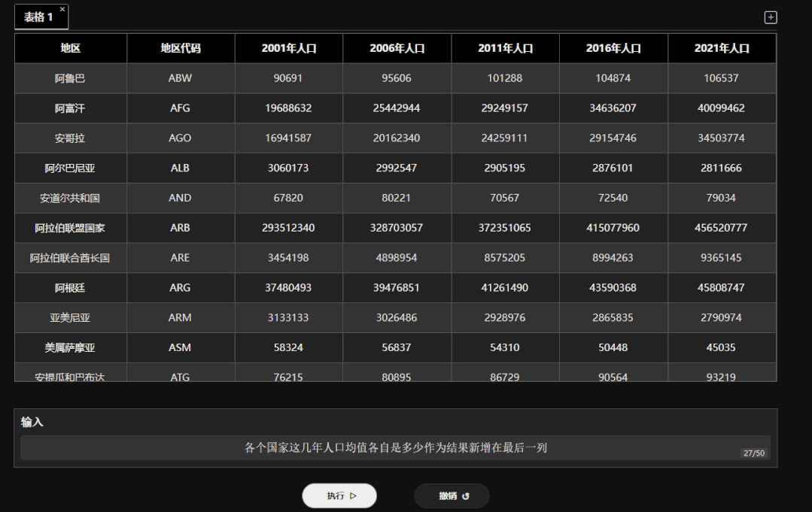Click the ARM code cell

(x=181, y=319)
